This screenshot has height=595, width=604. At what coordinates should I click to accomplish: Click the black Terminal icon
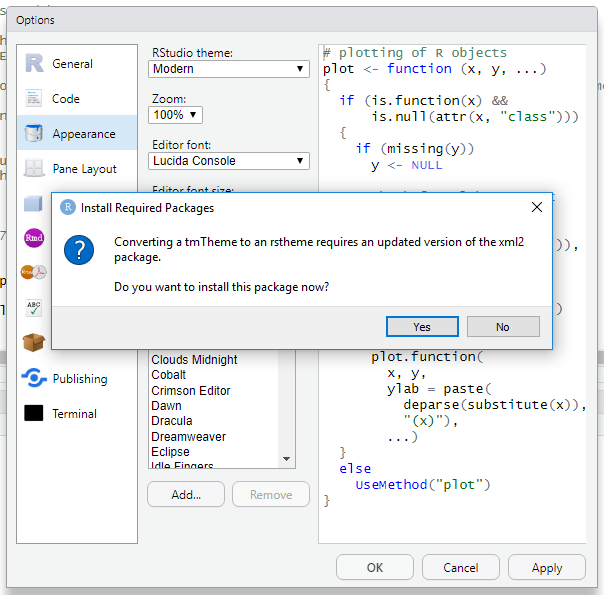point(35,414)
